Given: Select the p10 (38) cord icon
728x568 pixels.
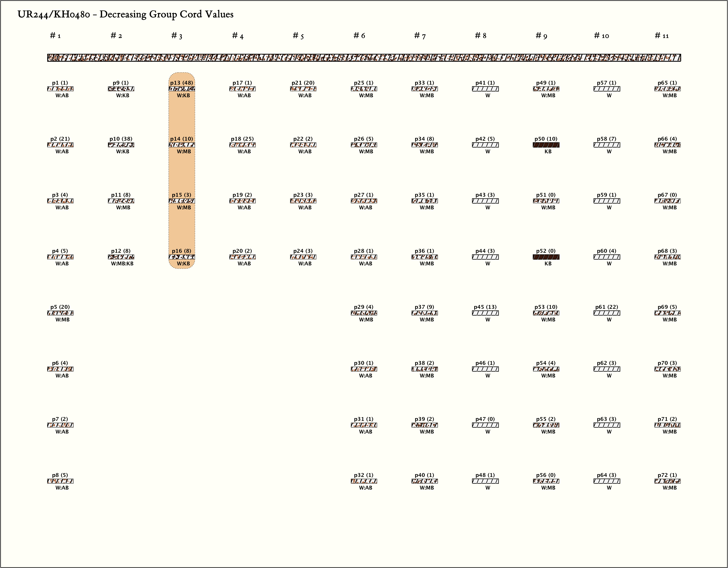Looking at the screenshot, I should pos(121,145).
